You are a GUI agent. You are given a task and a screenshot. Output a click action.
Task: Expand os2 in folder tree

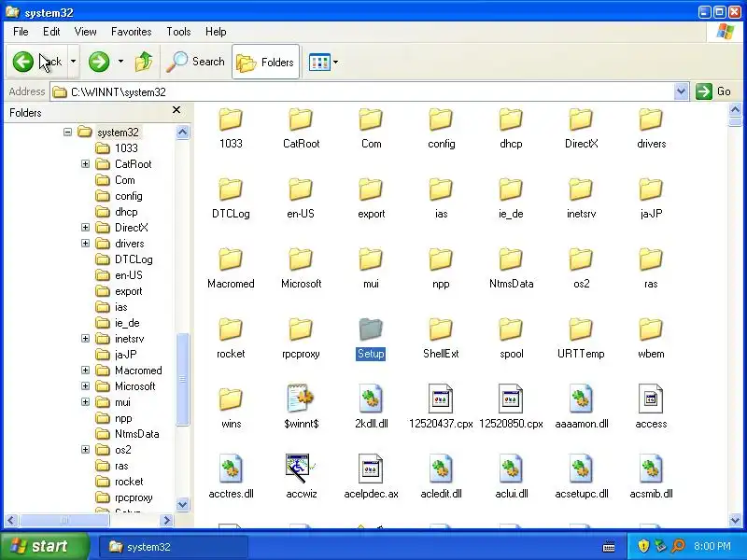pos(85,450)
